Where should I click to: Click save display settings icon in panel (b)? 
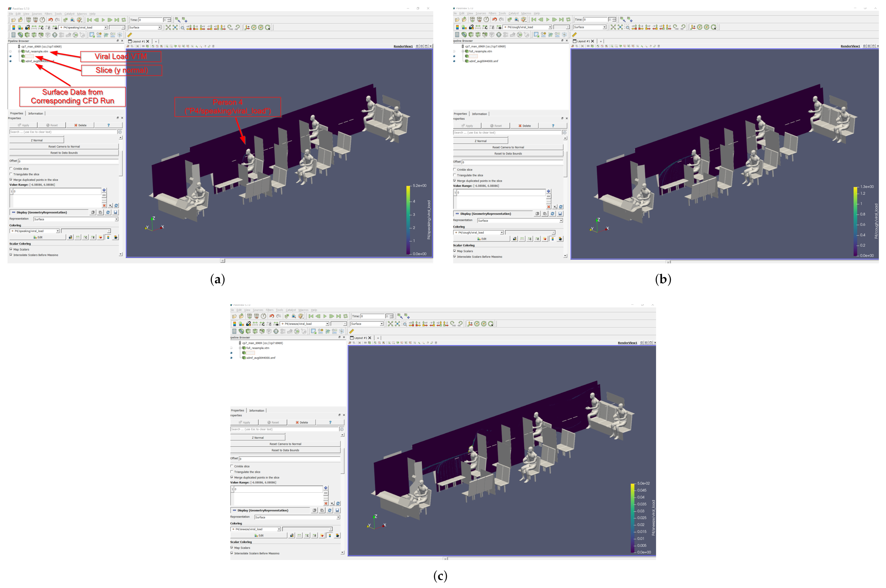click(560, 214)
